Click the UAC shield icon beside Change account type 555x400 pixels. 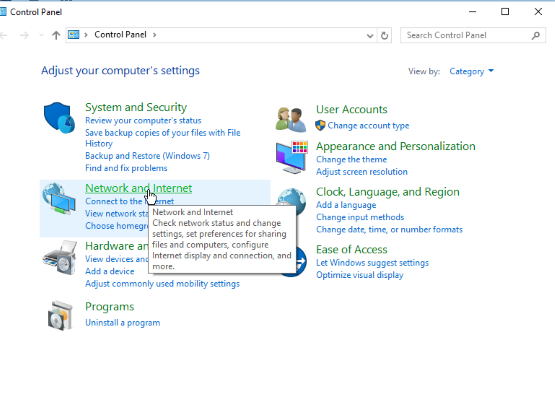pyautogui.click(x=320, y=125)
